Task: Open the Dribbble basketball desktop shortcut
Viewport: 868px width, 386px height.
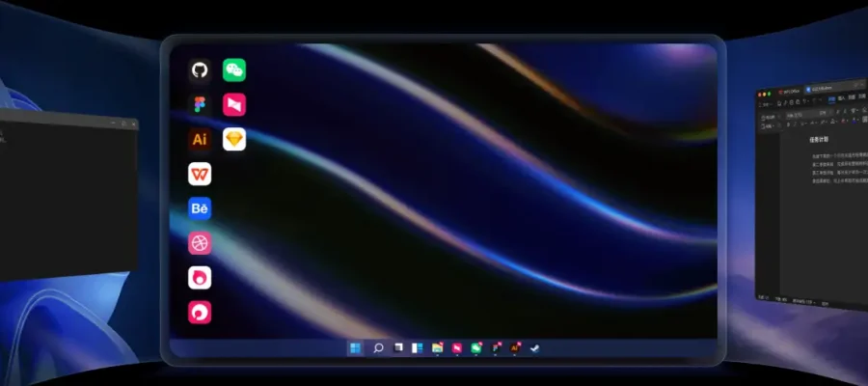Action: pos(200,243)
